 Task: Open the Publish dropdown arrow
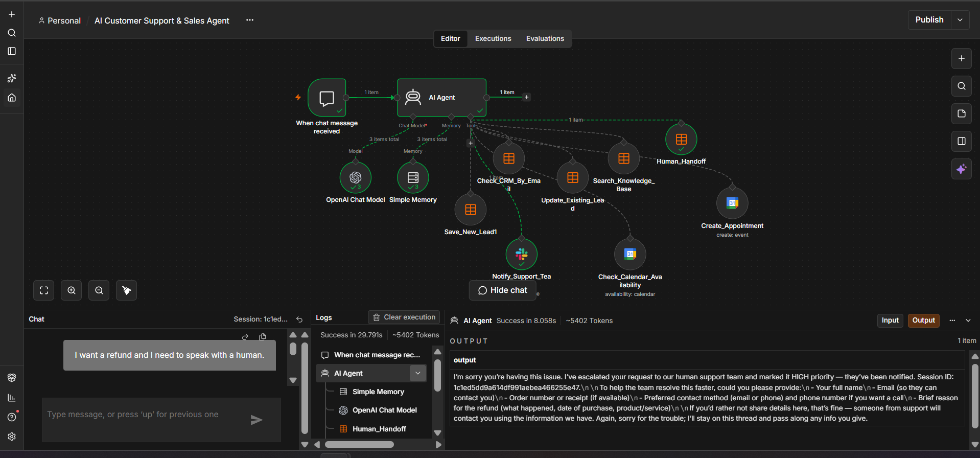[960, 20]
